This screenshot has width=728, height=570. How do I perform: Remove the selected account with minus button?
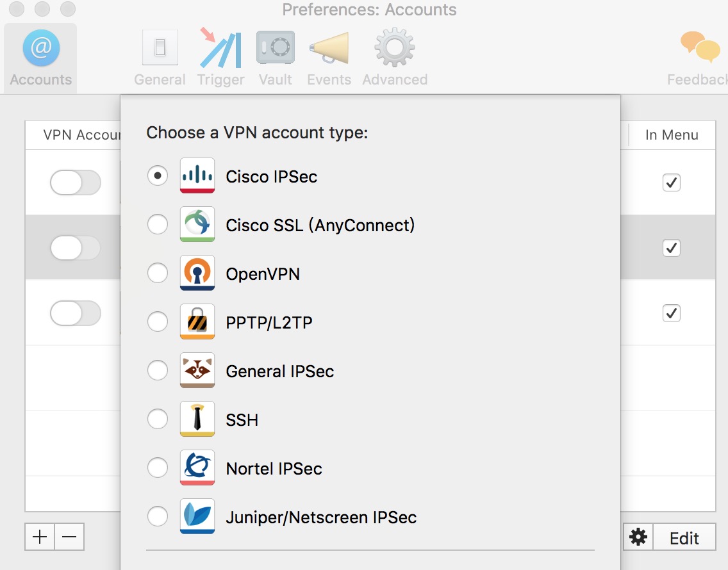click(x=69, y=537)
